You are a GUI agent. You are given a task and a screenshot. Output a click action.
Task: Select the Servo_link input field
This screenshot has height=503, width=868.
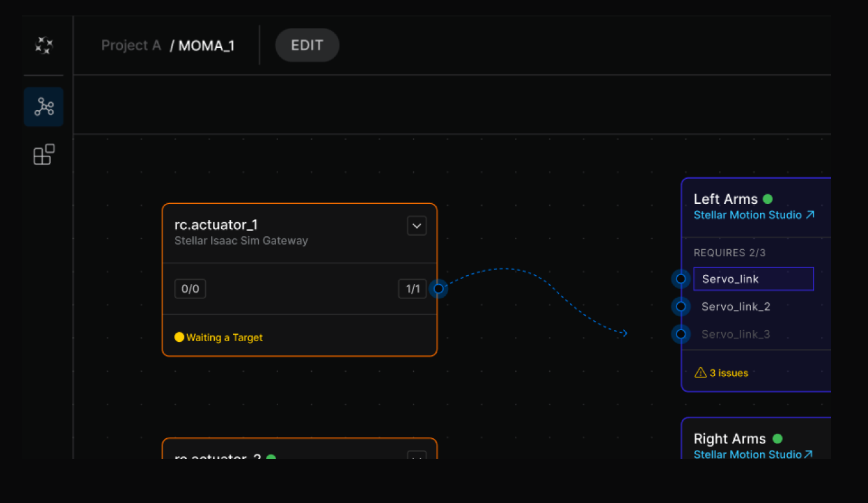[x=754, y=279]
